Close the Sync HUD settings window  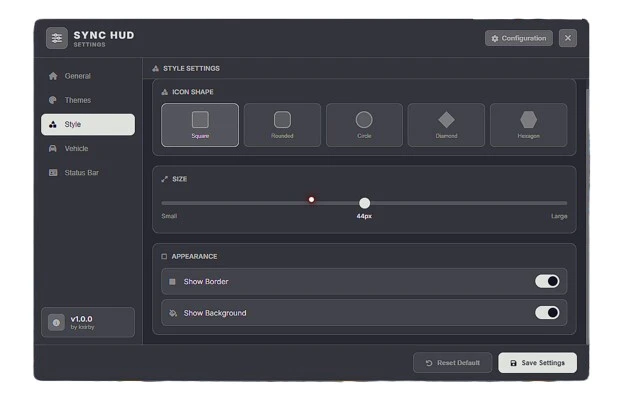tap(568, 38)
